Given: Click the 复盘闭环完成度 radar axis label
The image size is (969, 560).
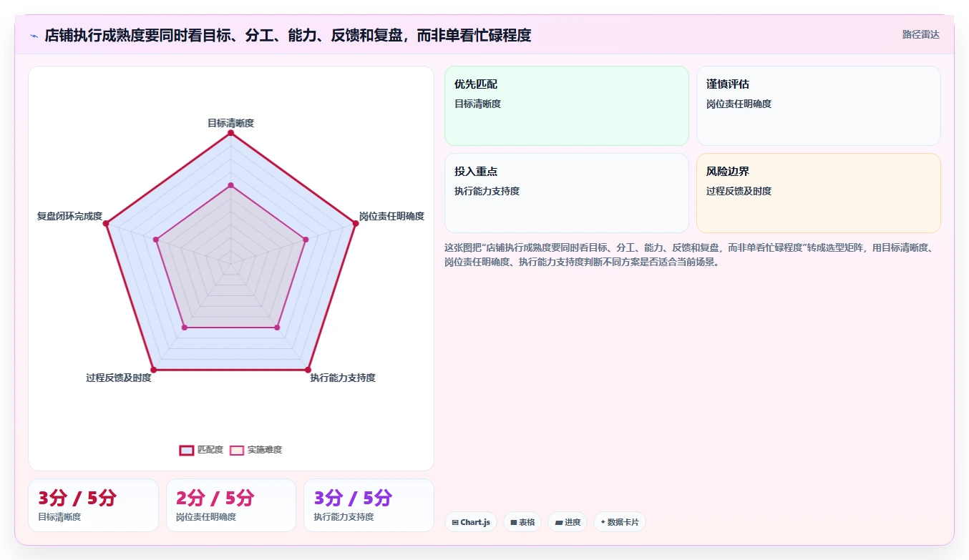Looking at the screenshot, I should [69, 216].
